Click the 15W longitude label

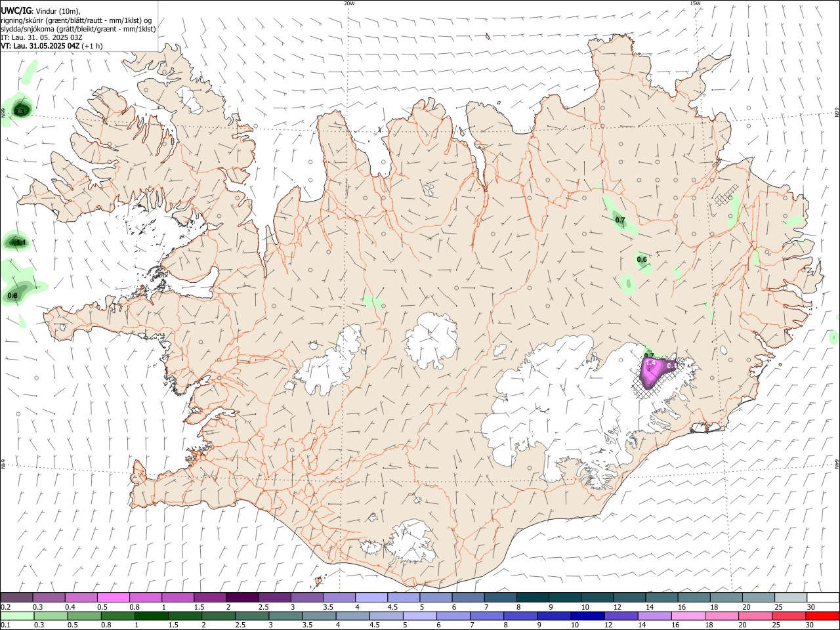pyautogui.click(x=694, y=3)
